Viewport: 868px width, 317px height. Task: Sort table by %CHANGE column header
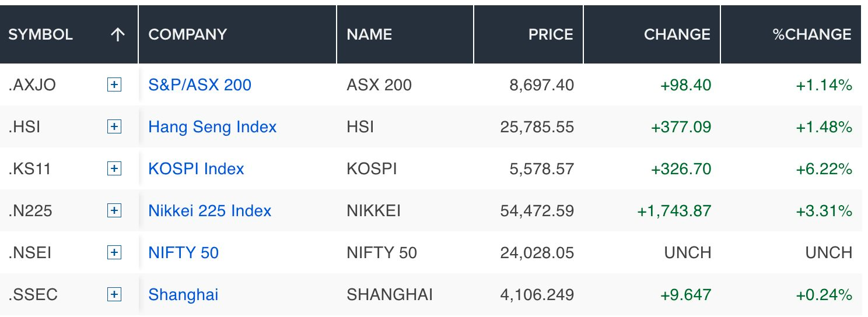point(812,35)
